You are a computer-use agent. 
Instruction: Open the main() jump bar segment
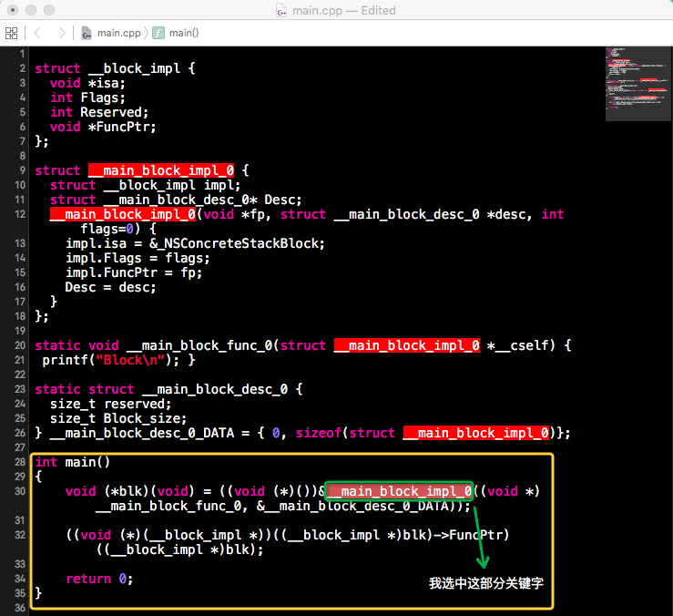coord(184,33)
